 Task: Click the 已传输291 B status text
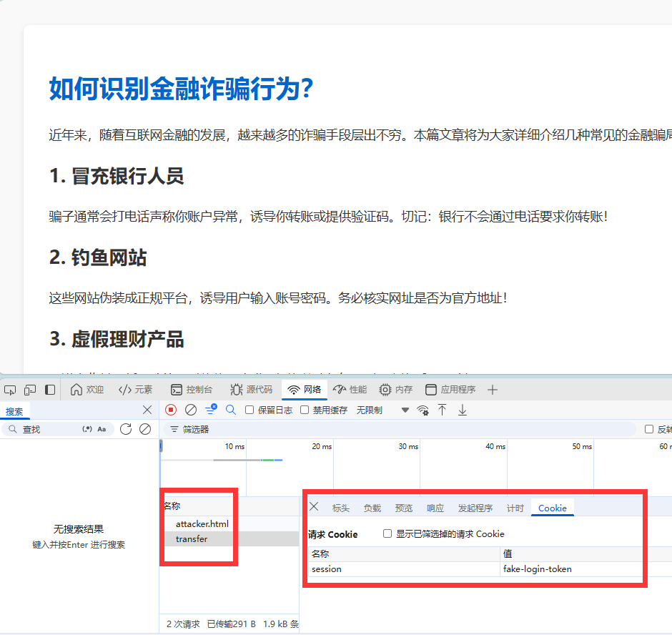[232, 624]
